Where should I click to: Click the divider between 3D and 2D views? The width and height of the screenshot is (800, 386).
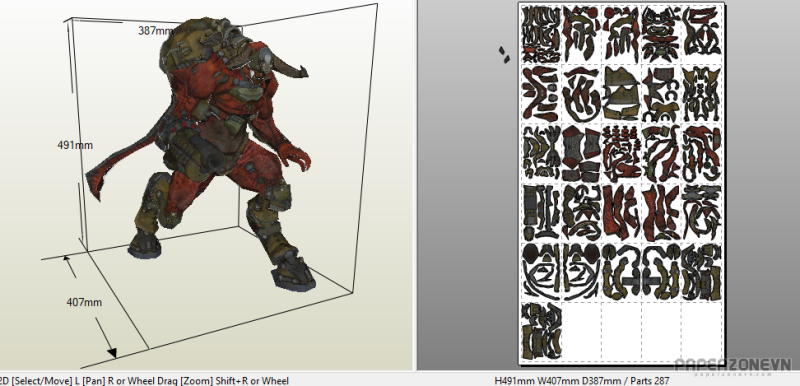[415, 185]
